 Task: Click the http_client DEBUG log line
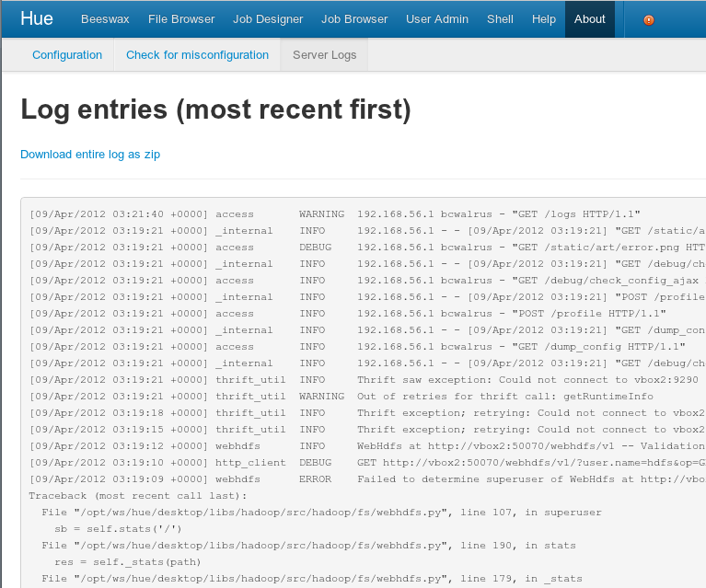pos(368,463)
